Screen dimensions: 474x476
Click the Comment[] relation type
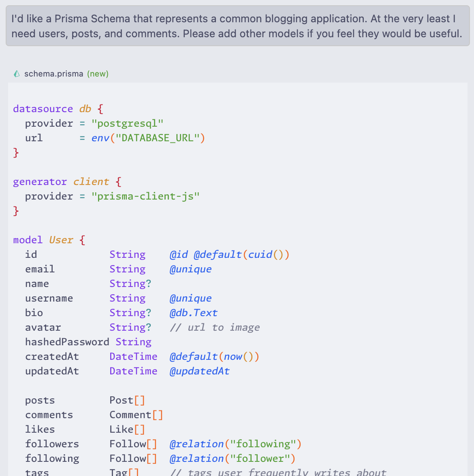coord(136,415)
